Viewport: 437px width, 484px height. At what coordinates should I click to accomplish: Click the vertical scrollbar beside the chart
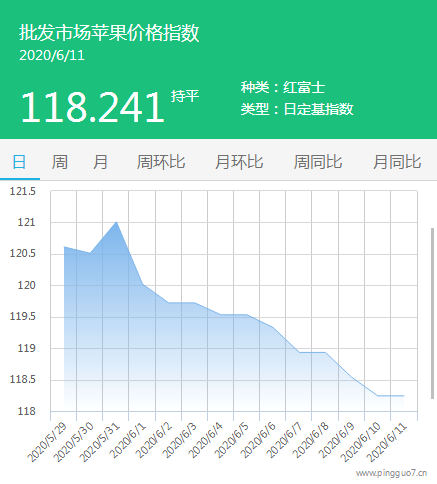(432, 313)
